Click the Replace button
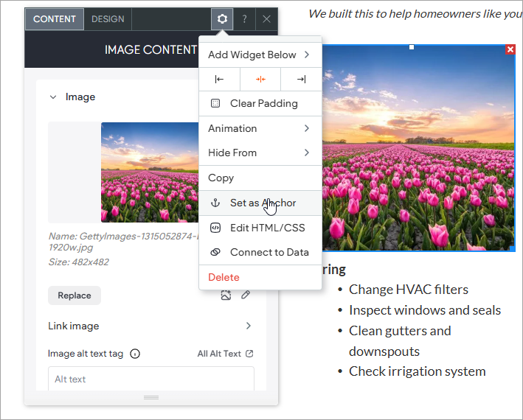523x420 pixels. coord(75,295)
